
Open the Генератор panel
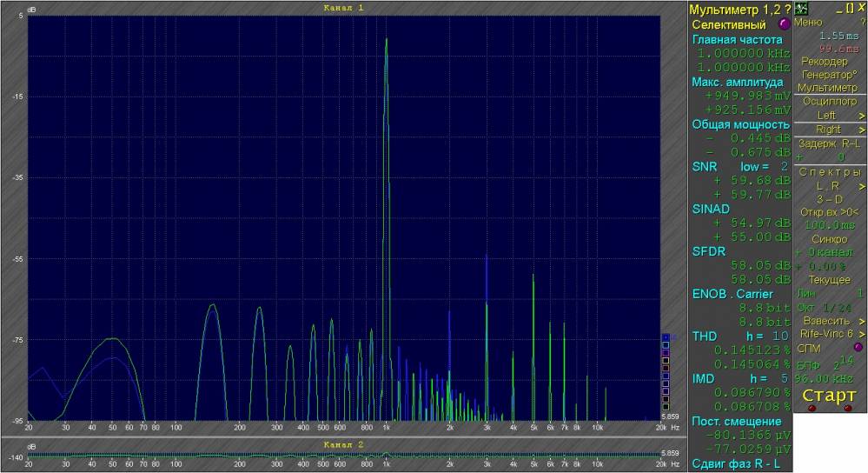828,74
